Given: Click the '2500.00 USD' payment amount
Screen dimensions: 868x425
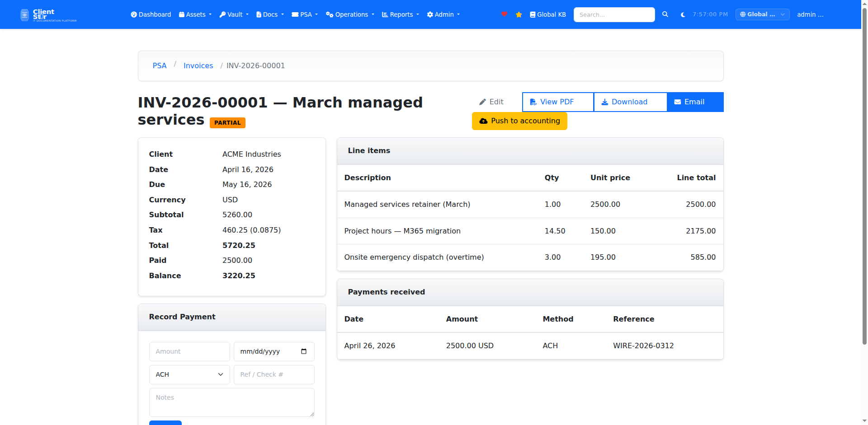Looking at the screenshot, I should tap(470, 346).
